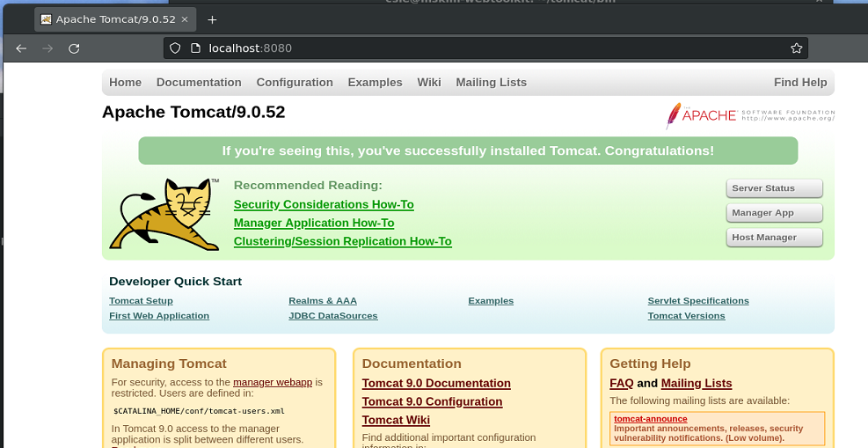Close the Apache Tomcat/9.0.52 tab
The width and height of the screenshot is (868, 448).
[x=185, y=19]
